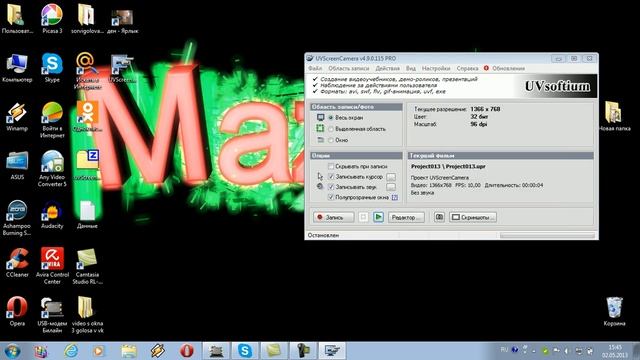Open Ashampoo Burning Studio shortcut

[x=17, y=218]
